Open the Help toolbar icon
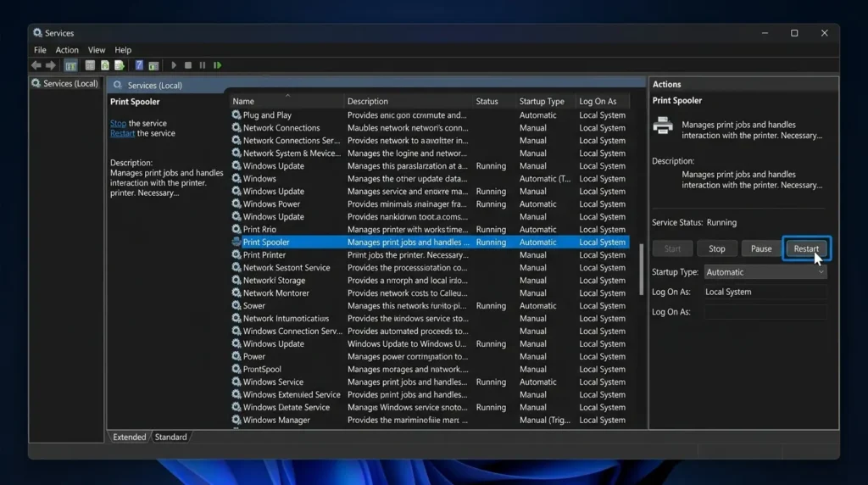 (x=139, y=65)
